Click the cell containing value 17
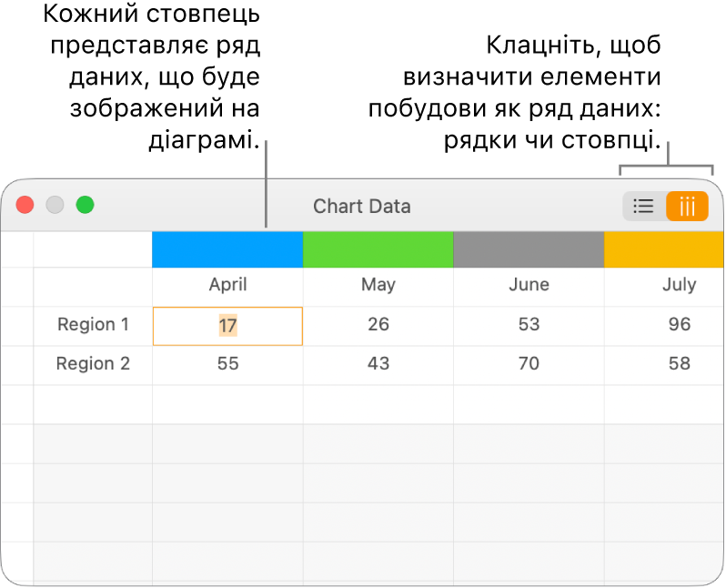The width and height of the screenshot is (726, 588). (227, 325)
